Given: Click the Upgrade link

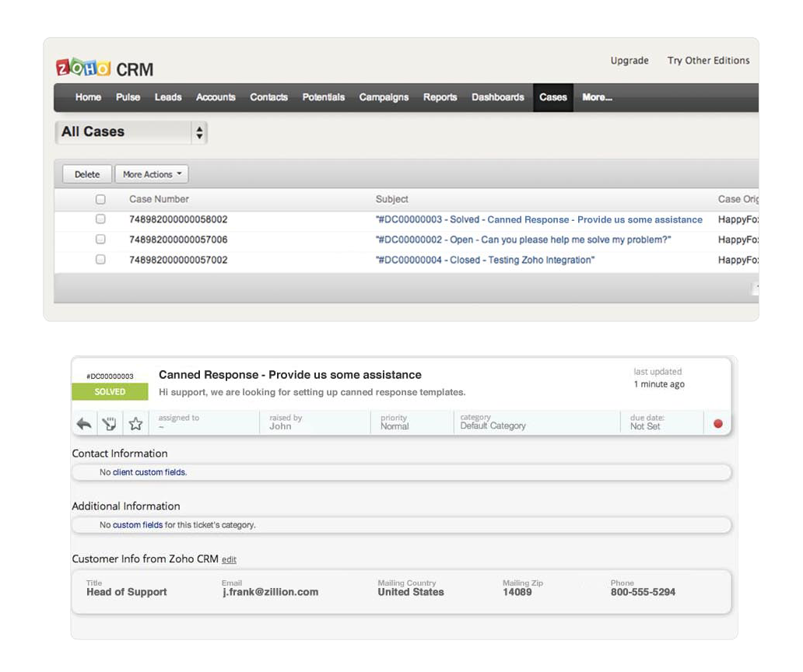Looking at the screenshot, I should click(629, 61).
